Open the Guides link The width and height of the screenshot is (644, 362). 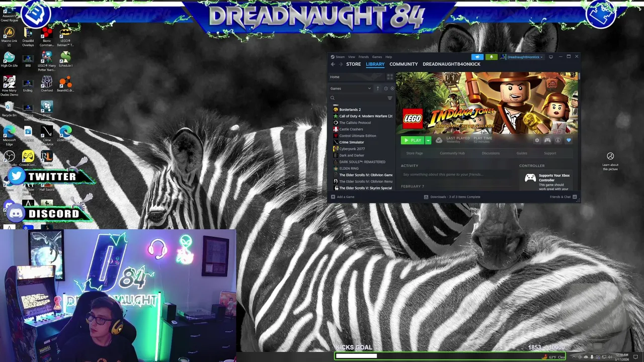(x=522, y=153)
